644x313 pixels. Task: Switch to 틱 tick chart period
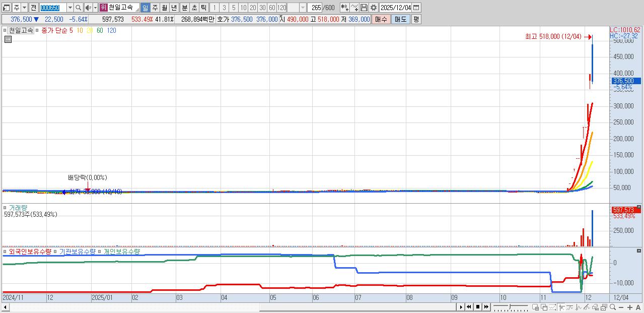(x=203, y=8)
